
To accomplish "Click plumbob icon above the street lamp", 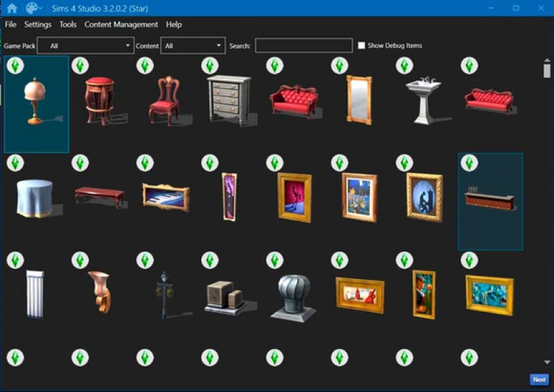I will pos(145,260).
